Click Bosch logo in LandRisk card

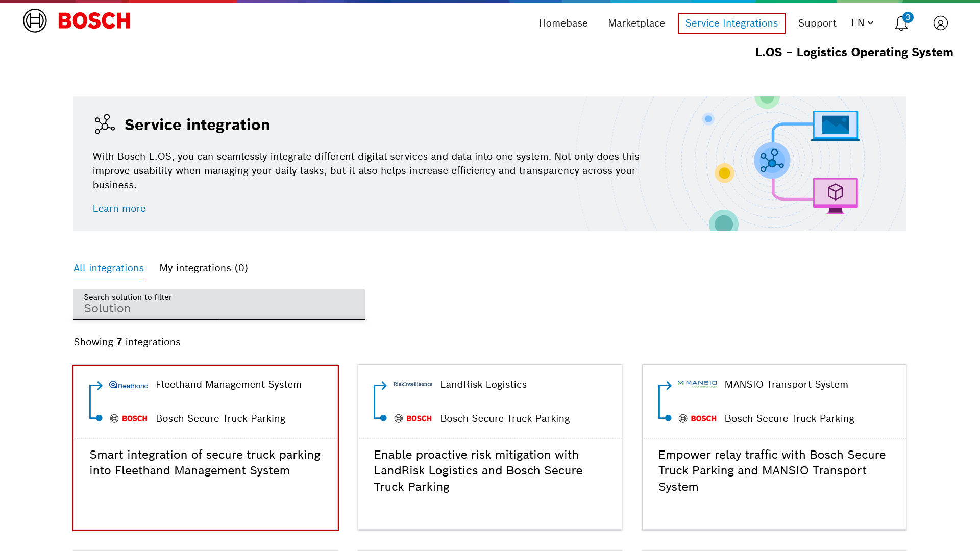pyautogui.click(x=413, y=418)
